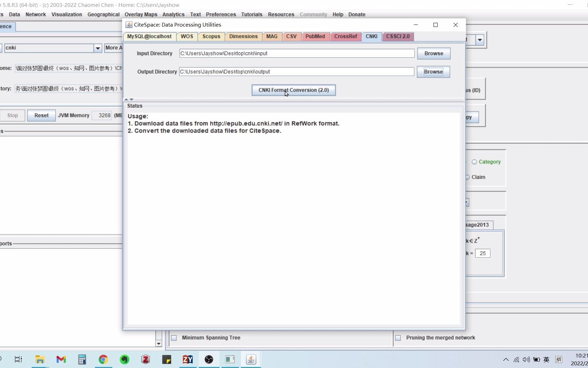This screenshot has height=368, width=588.
Task: Switch to the Java CiteSpace taskbar icon
Action: (251, 359)
